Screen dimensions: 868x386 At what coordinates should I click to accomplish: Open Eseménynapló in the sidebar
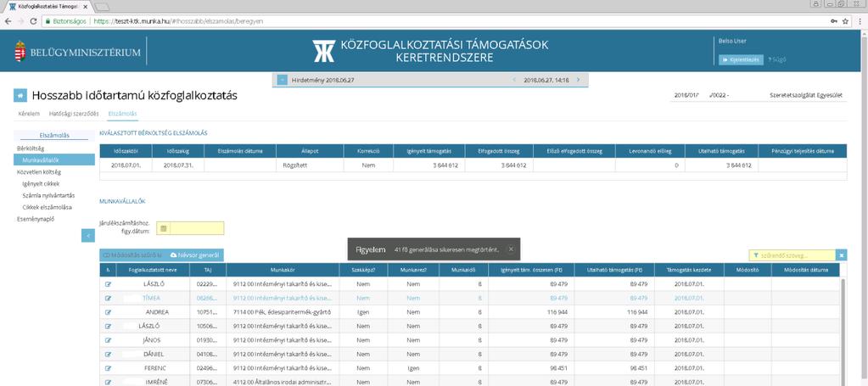36,219
